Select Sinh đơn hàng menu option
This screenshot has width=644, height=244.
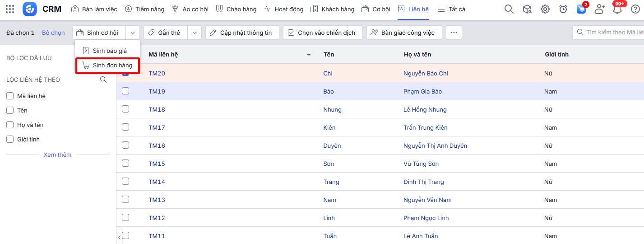tap(107, 66)
